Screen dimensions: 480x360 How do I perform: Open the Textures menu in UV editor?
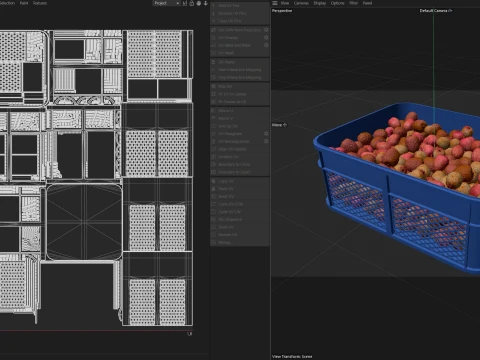(x=40, y=3)
